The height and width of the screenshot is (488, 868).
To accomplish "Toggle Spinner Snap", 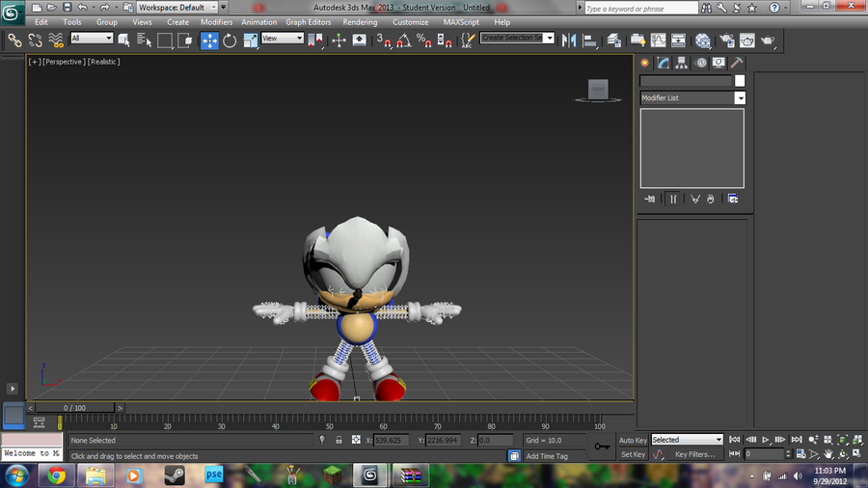I will pos(444,41).
